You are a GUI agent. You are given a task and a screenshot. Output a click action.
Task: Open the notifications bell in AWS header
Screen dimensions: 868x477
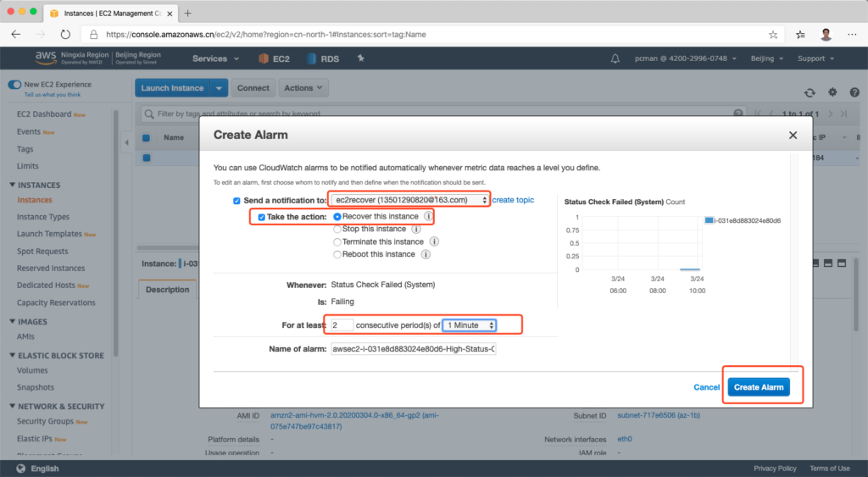[x=615, y=58]
